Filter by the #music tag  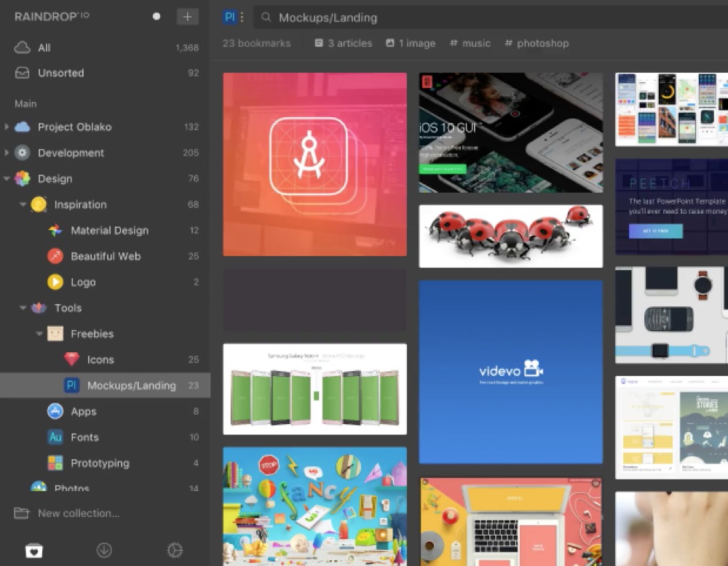point(470,44)
